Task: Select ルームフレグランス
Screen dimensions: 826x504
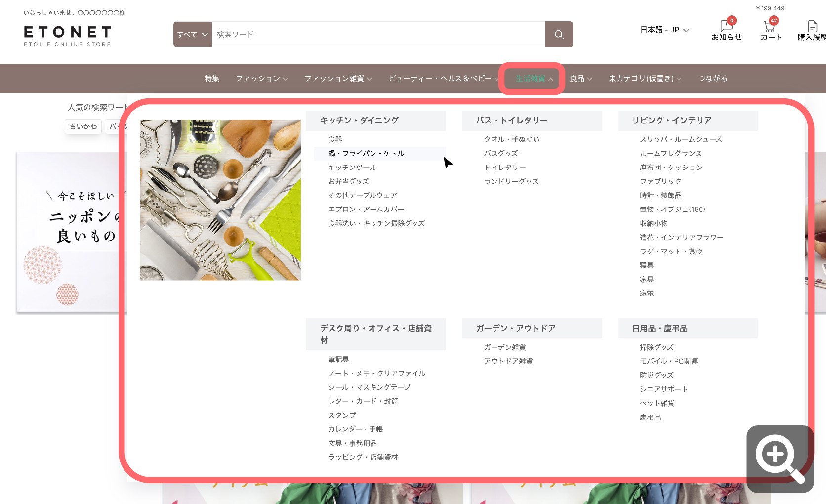Action: (671, 153)
